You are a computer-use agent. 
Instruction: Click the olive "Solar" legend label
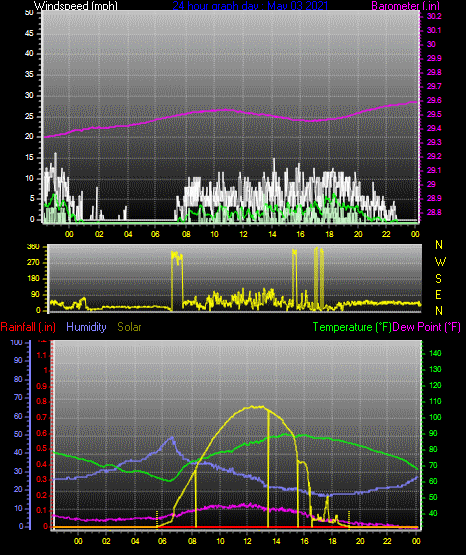click(x=129, y=327)
